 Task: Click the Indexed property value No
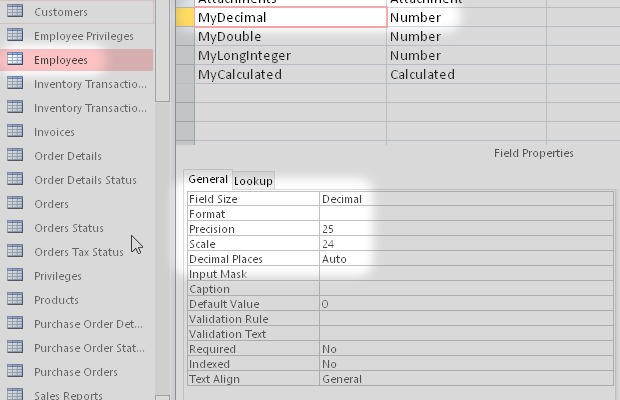tap(465, 364)
